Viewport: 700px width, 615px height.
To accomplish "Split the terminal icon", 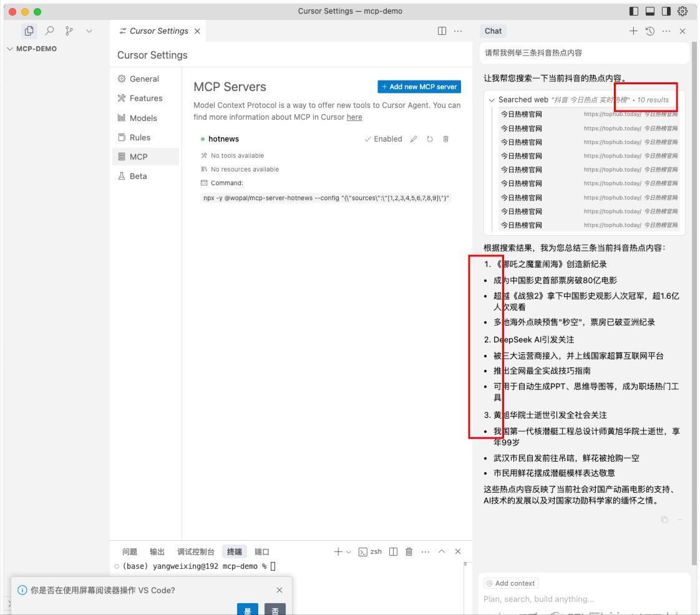I will (393, 551).
